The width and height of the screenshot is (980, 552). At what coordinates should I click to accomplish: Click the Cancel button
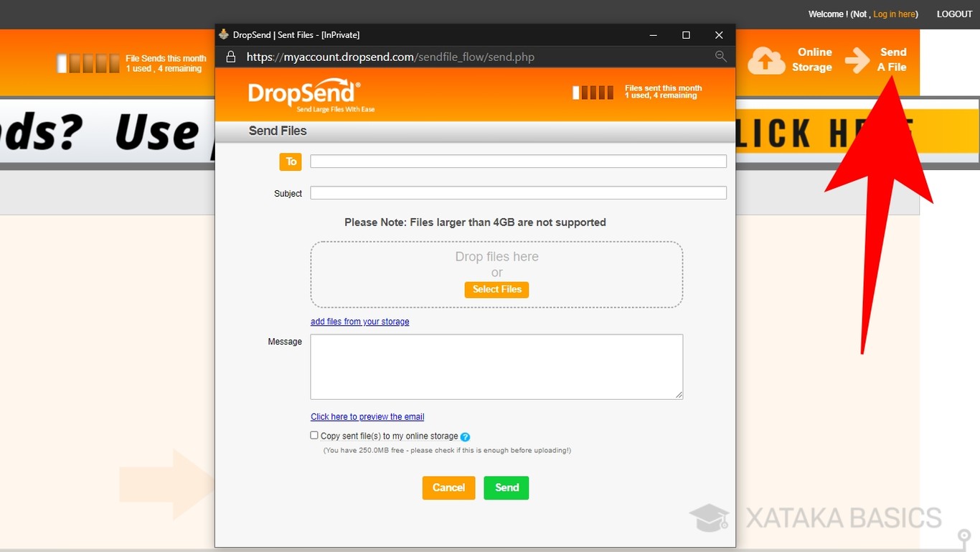448,487
